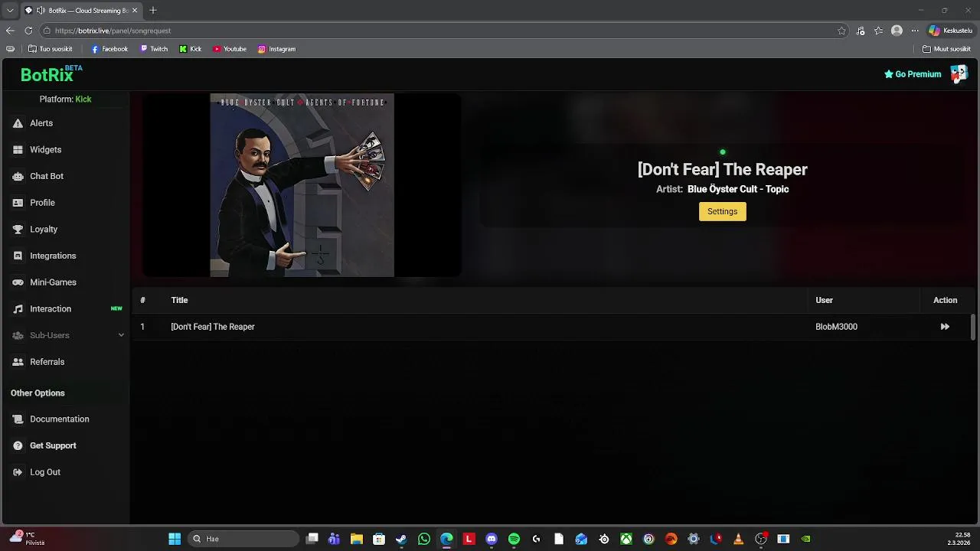Open the browser profile icon
The image size is (980, 551).
(x=897, y=31)
